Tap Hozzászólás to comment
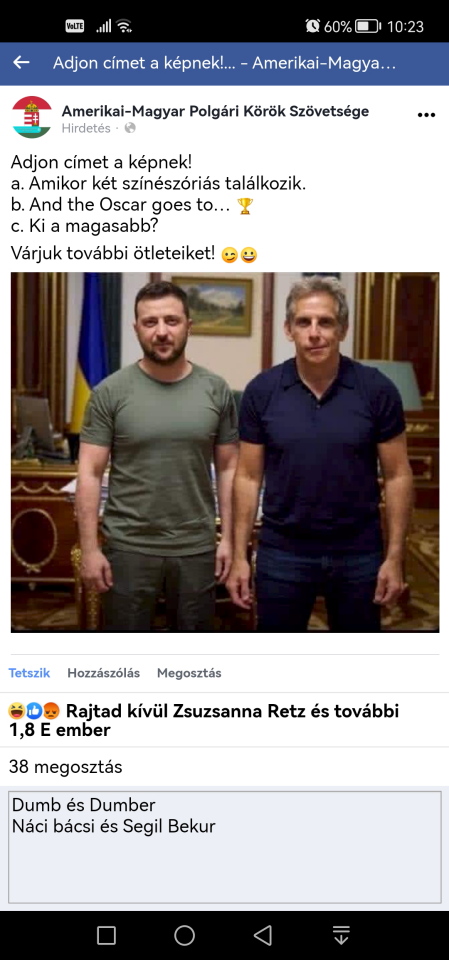This screenshot has height=960, width=449. click(x=104, y=673)
